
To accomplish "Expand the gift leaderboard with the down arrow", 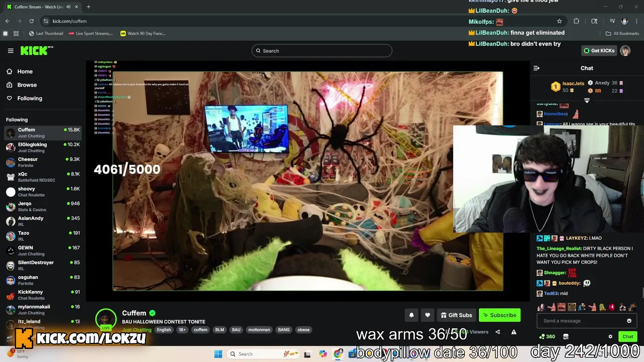I will 587,101.
